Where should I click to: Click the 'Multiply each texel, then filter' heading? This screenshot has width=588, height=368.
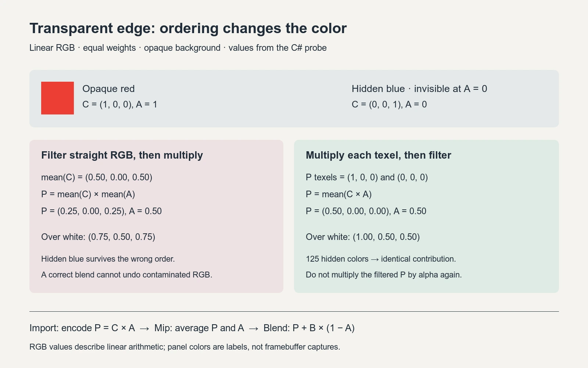click(x=379, y=155)
